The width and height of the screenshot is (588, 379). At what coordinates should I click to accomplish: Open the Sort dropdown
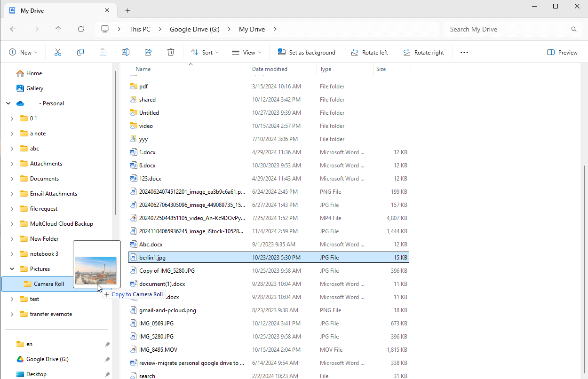pyautogui.click(x=205, y=53)
